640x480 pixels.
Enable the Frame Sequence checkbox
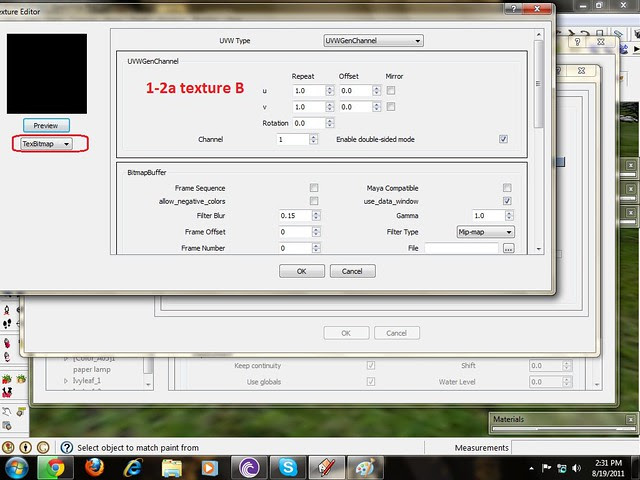coord(313,188)
